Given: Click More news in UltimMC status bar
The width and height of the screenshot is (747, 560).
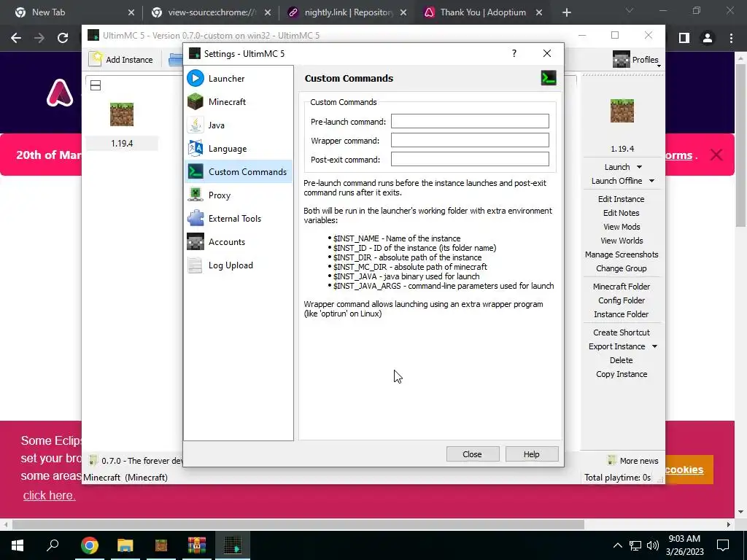Looking at the screenshot, I should 633,461.
